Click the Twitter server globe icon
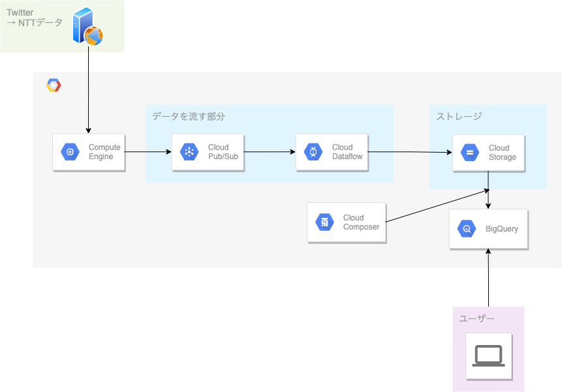 pos(88,26)
